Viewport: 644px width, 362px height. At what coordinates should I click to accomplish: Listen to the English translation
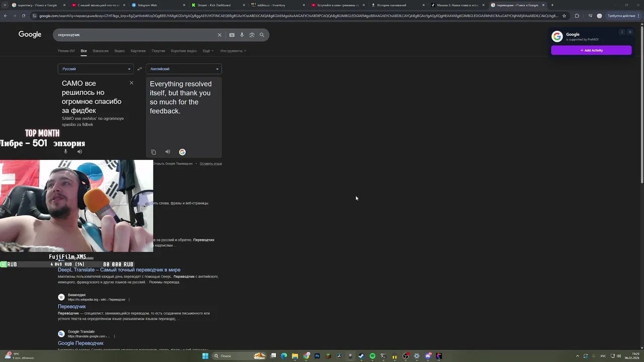coord(168,152)
